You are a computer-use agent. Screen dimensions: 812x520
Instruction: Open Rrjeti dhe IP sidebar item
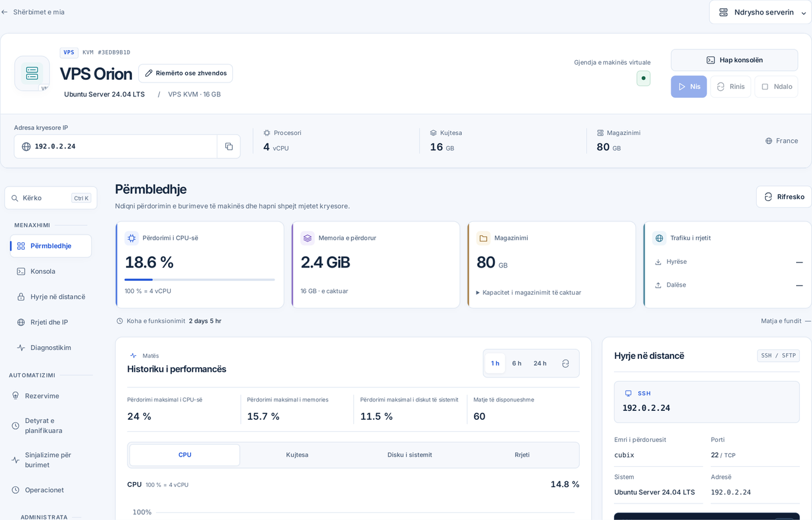click(51, 322)
